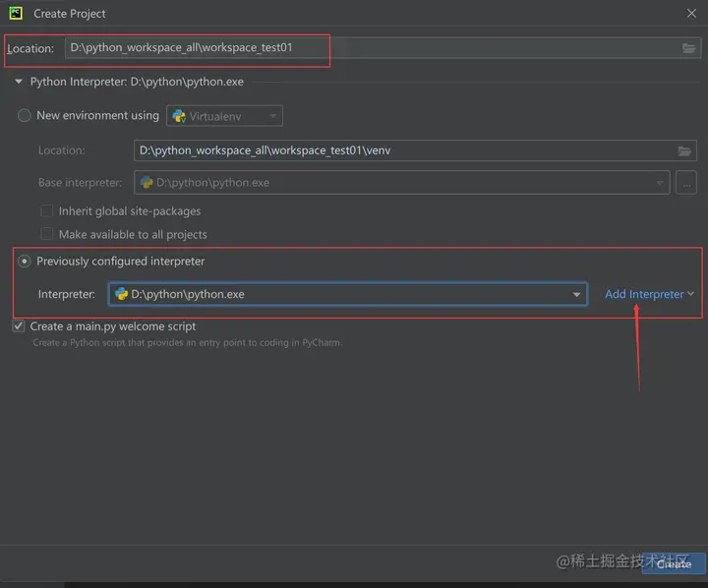Close the Create Project dialog
708x588 pixels.
(691, 14)
